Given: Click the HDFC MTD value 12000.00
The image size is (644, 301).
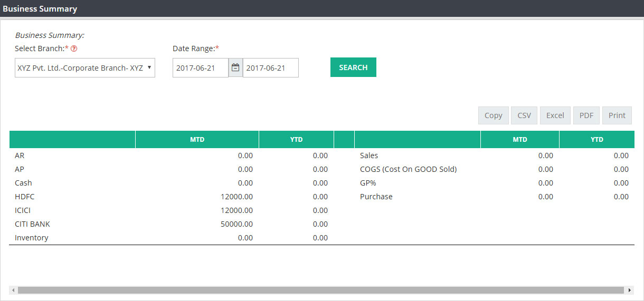Looking at the screenshot, I should (236, 197).
